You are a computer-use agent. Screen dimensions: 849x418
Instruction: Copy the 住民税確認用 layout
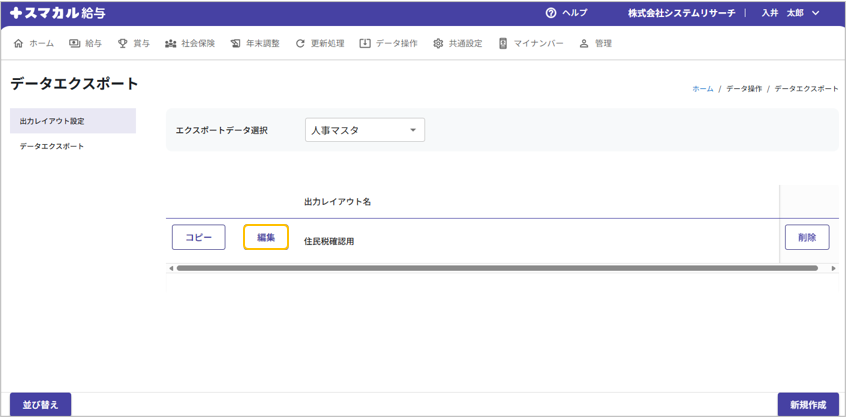coord(199,237)
